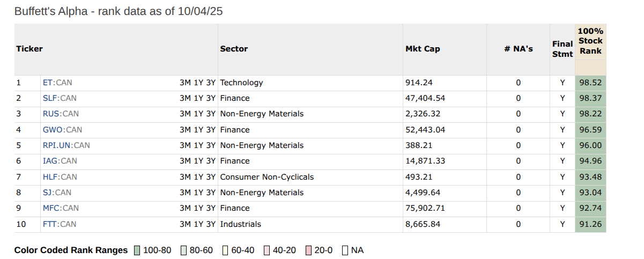Open the 3Y chart link for IAG:CAN
Viewport: 644px width, 259px height.
tap(210, 161)
